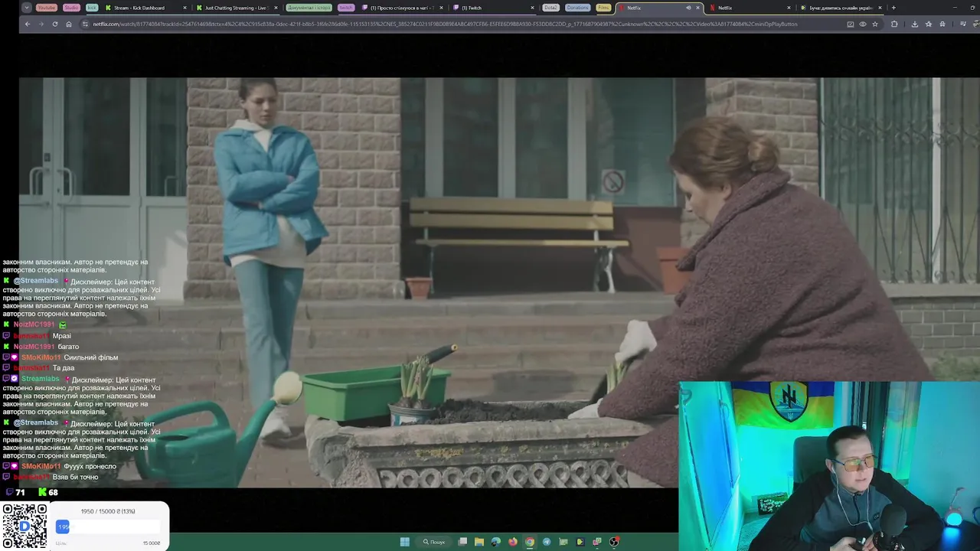The width and height of the screenshot is (980, 551).
Task: Reload the Netflix page
Action: 55,24
